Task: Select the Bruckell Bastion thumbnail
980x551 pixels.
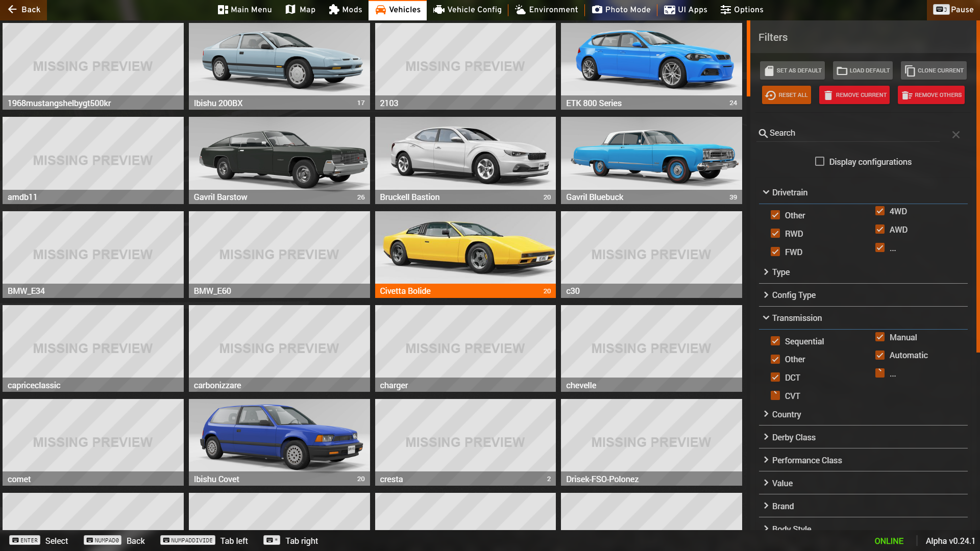Action: coord(465,160)
